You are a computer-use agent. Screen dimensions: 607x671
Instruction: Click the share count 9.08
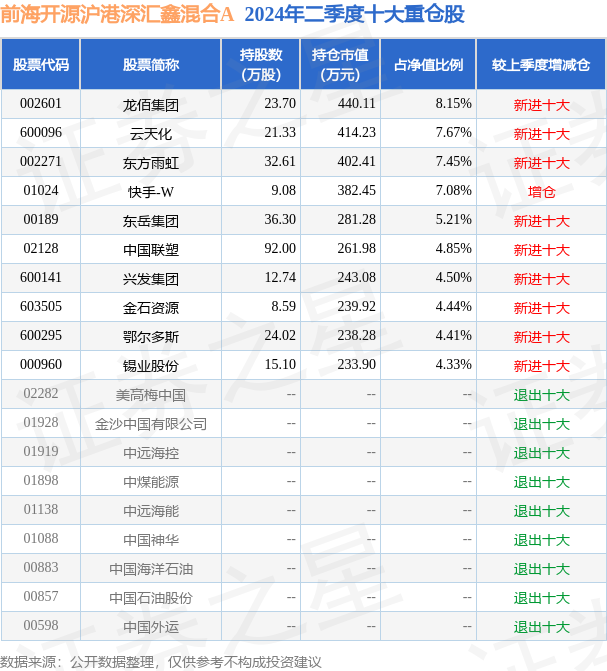pos(283,190)
